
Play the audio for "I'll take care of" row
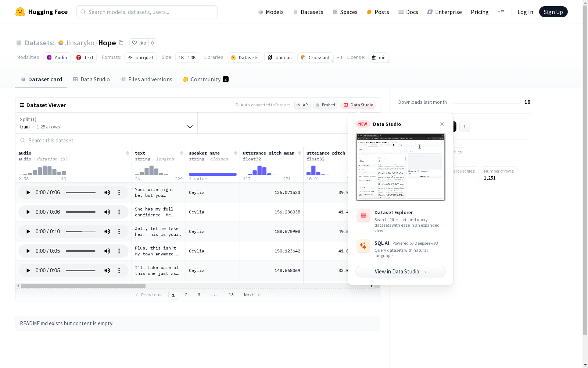28,270
